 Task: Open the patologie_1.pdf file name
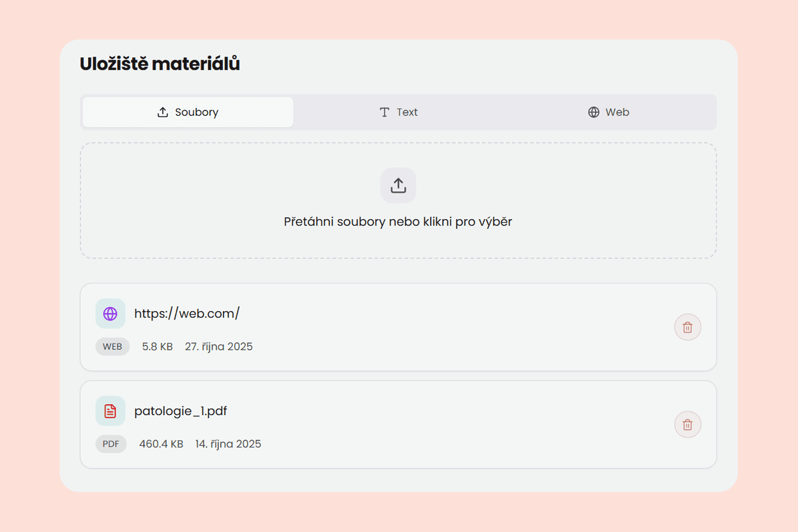[181, 411]
